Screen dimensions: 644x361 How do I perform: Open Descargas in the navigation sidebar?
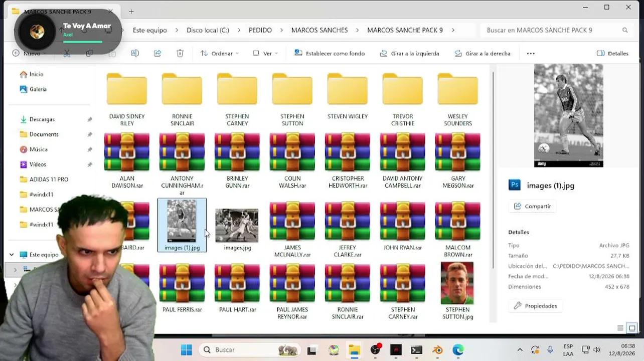[37, 119]
